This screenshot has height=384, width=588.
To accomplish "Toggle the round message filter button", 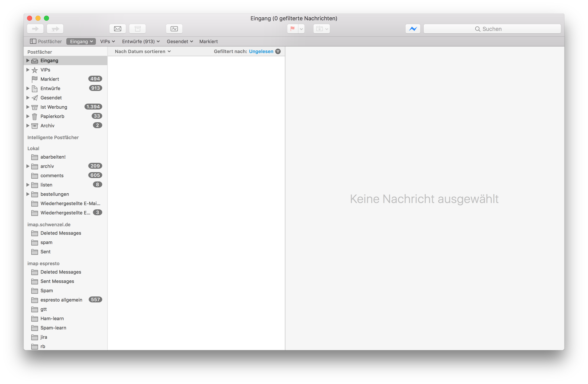I will click(278, 51).
